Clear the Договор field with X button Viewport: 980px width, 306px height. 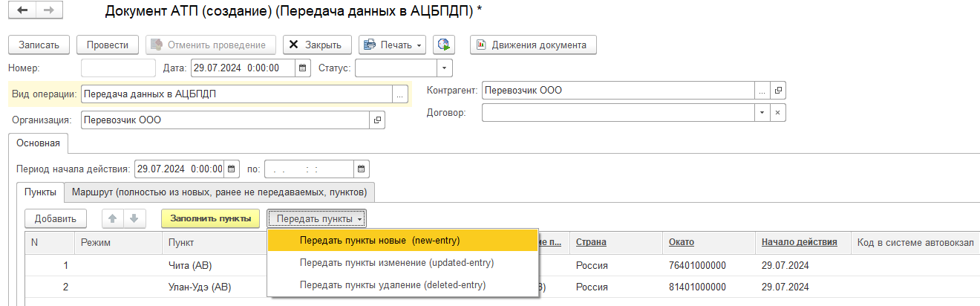[778, 113]
